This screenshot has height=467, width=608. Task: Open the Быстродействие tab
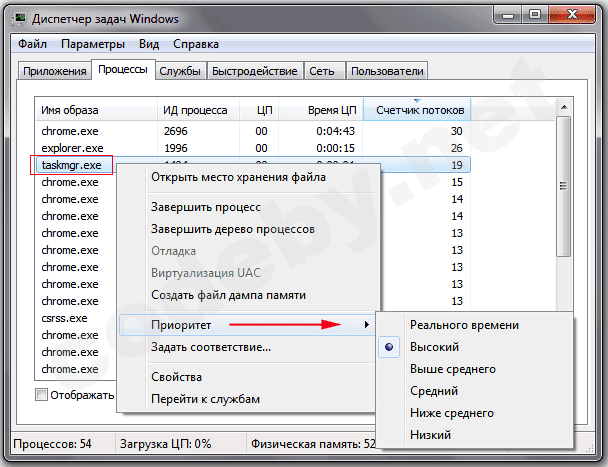click(x=254, y=71)
